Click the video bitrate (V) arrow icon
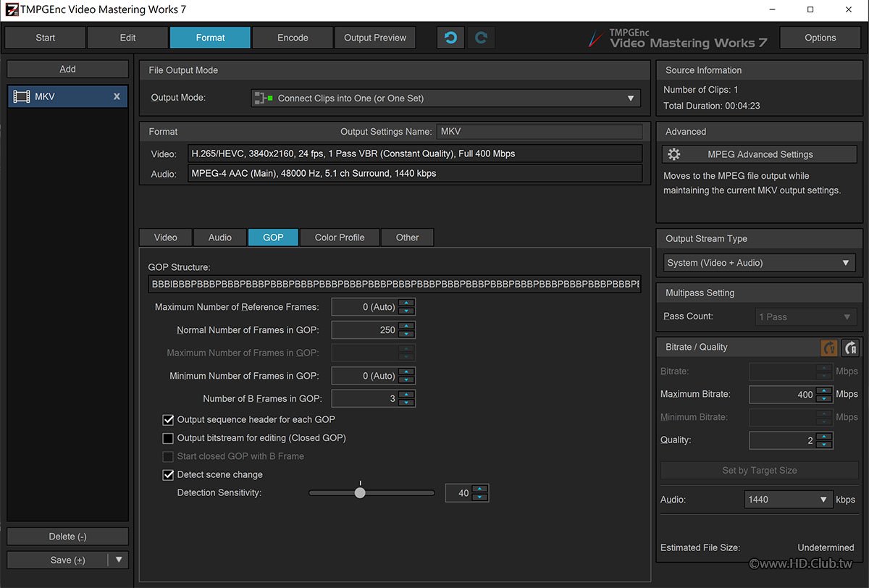Viewport: 869px width, 588px height. point(829,348)
